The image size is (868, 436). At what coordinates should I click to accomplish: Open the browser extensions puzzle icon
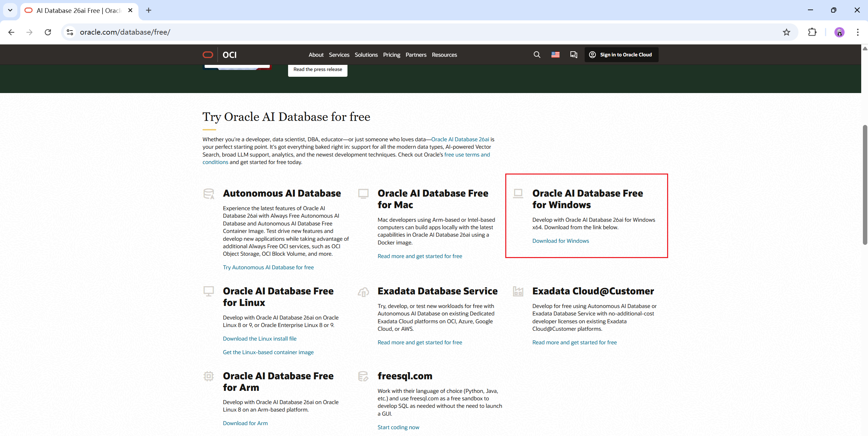pos(812,32)
